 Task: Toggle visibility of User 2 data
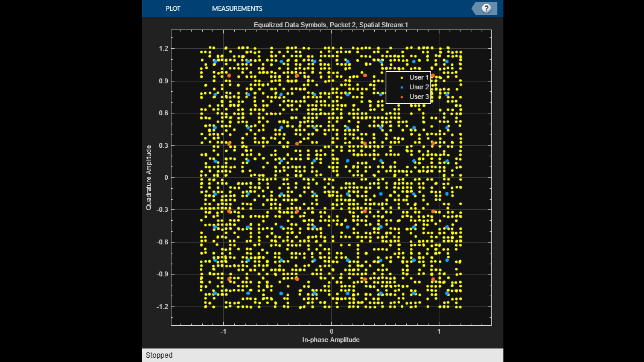pyautogui.click(x=418, y=87)
